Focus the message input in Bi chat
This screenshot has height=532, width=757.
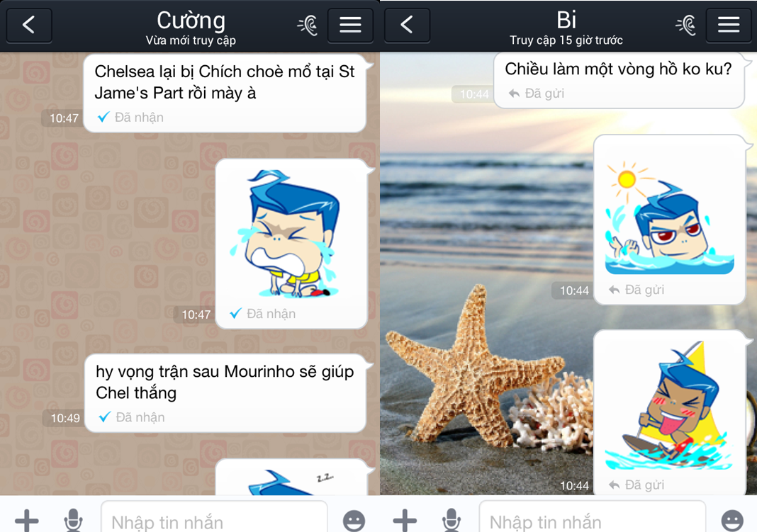591,520
